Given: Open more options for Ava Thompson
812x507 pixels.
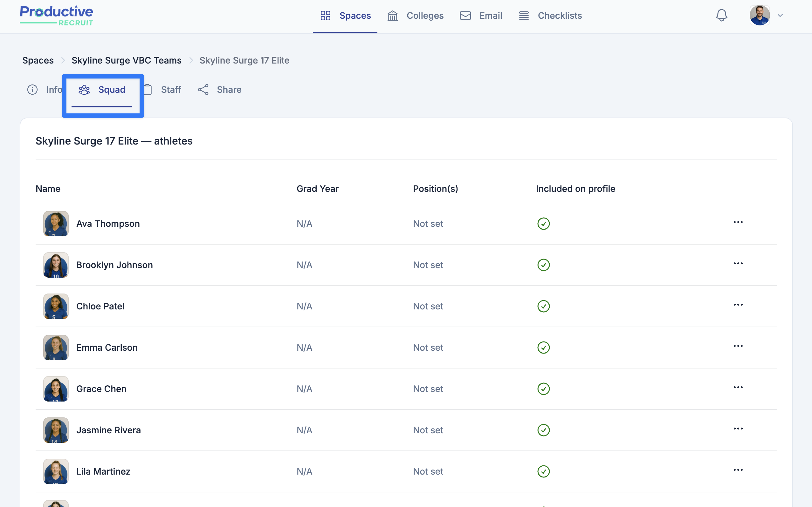Looking at the screenshot, I should pos(738,222).
